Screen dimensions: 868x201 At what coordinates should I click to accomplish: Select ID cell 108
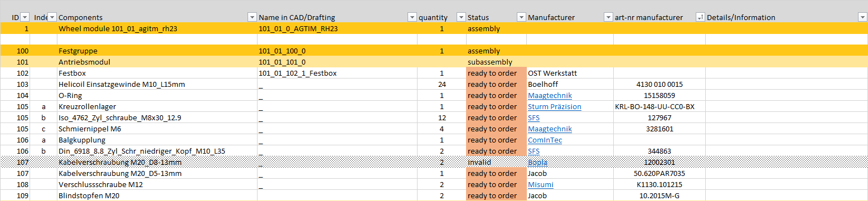pyautogui.click(x=15, y=184)
